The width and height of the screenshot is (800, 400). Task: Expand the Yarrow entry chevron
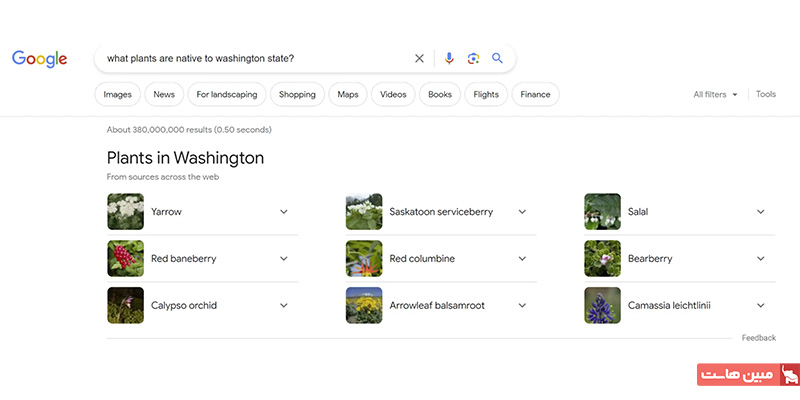(x=284, y=212)
